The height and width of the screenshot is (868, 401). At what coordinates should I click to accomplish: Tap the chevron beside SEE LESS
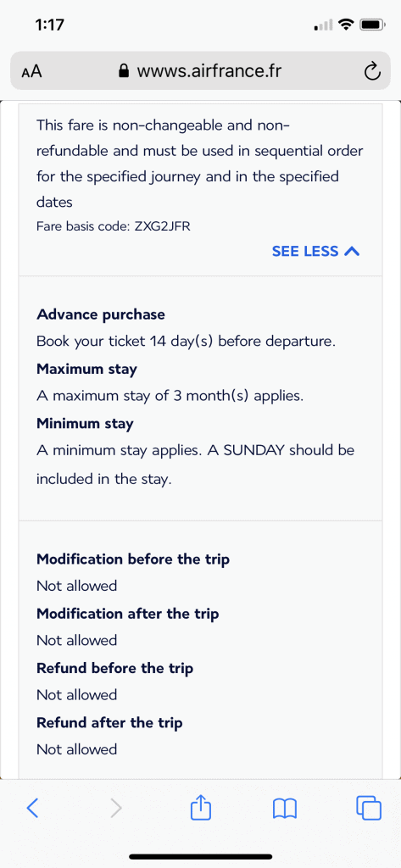(x=353, y=251)
